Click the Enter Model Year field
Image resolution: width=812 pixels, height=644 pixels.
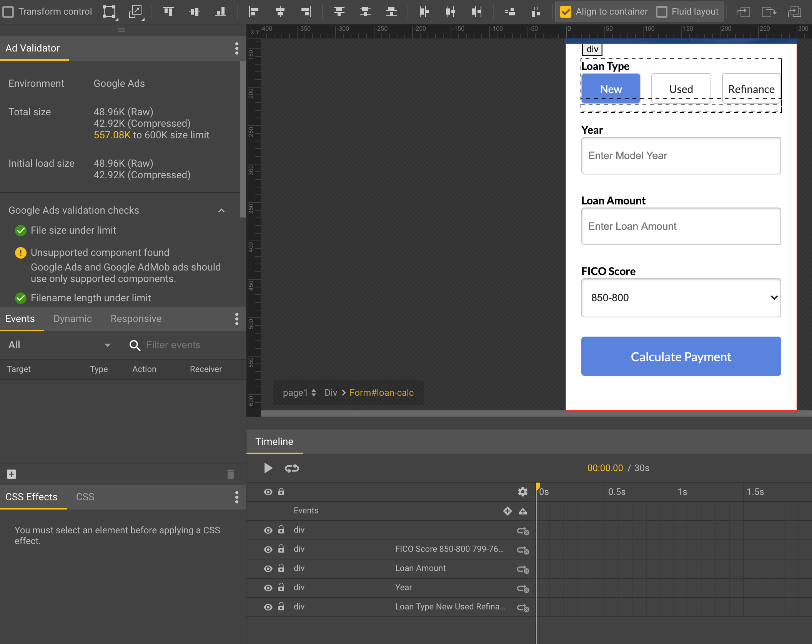681,156
